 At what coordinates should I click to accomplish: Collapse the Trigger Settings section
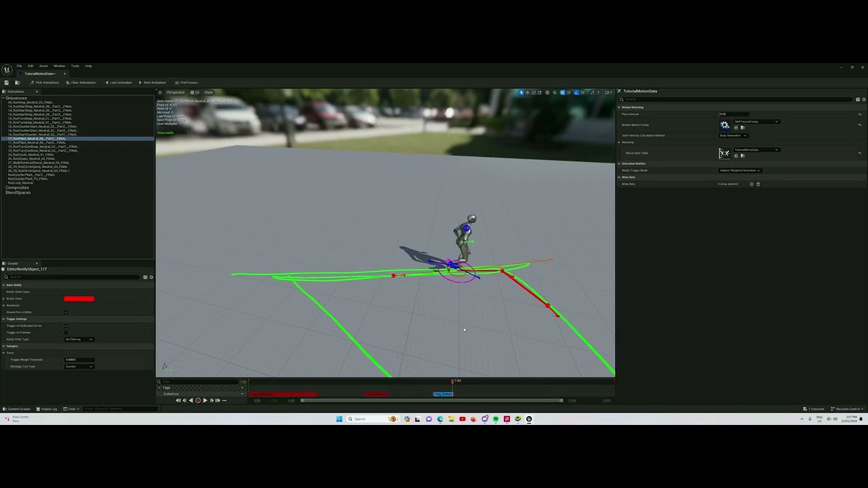3,319
